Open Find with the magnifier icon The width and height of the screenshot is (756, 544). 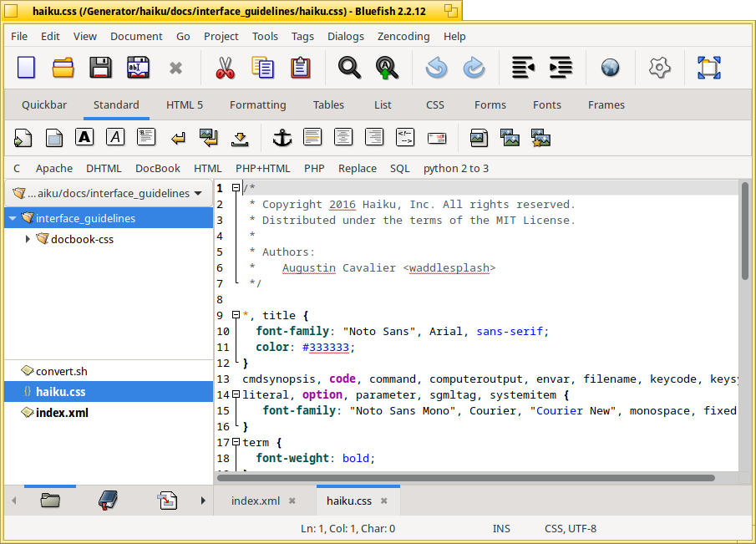click(349, 68)
